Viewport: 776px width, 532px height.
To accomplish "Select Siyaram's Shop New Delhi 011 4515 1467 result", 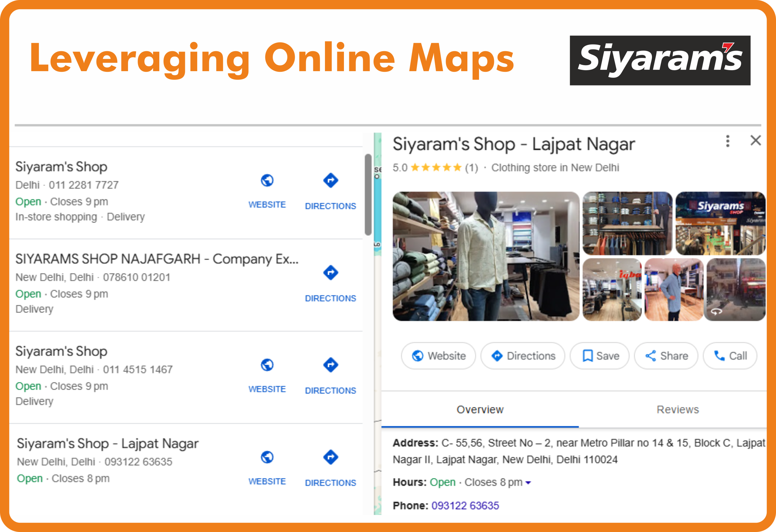I will pos(61,351).
